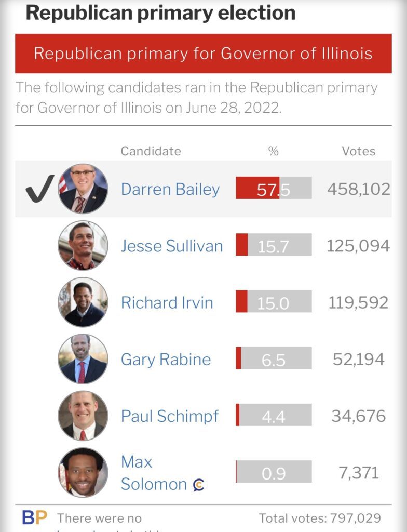
Task: Open Jesse Sullivan's profile photo
Action: tap(83, 245)
